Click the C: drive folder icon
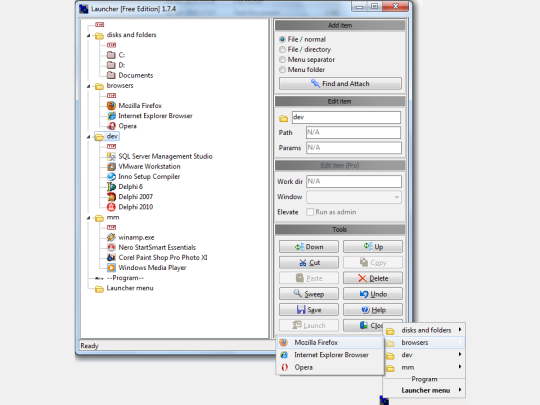This screenshot has width=540, height=405. (x=111, y=55)
